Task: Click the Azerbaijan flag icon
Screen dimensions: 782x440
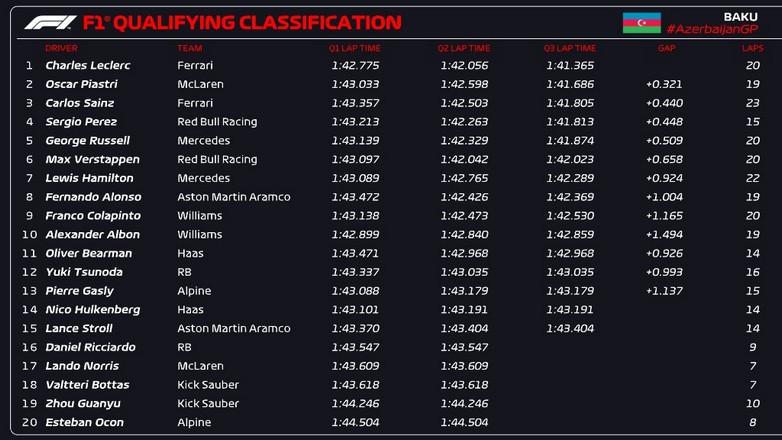Action: pyautogui.click(x=641, y=23)
